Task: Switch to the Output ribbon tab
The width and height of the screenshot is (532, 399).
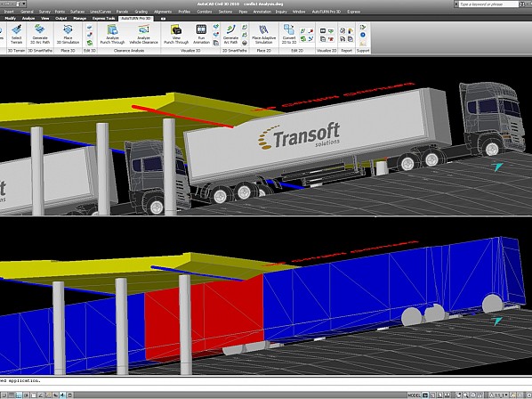Action: pos(61,19)
